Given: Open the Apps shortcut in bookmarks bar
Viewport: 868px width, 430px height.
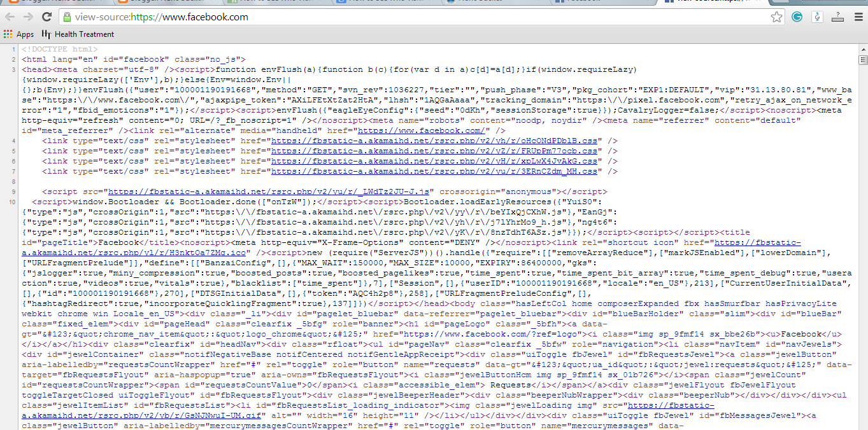Looking at the screenshot, I should pyautogui.click(x=19, y=34).
